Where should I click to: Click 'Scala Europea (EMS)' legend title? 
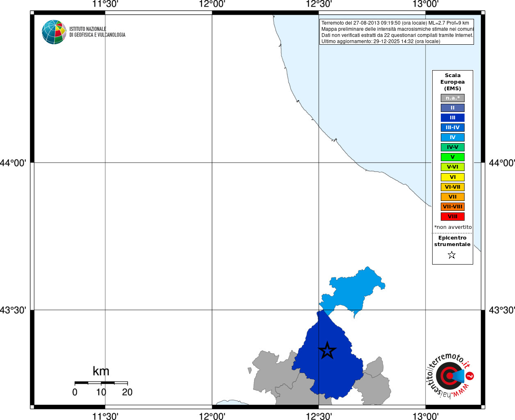tap(453, 82)
